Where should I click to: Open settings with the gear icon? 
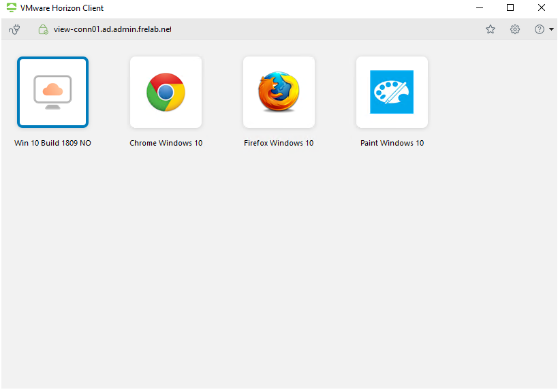515,29
